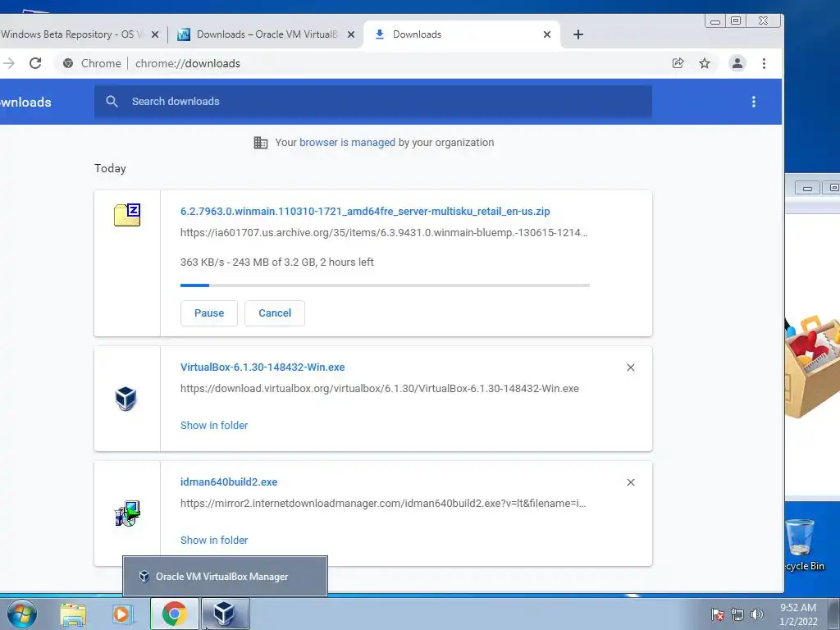Open the Chrome profile avatar
Screen dimensions: 840x630
[x=737, y=63]
